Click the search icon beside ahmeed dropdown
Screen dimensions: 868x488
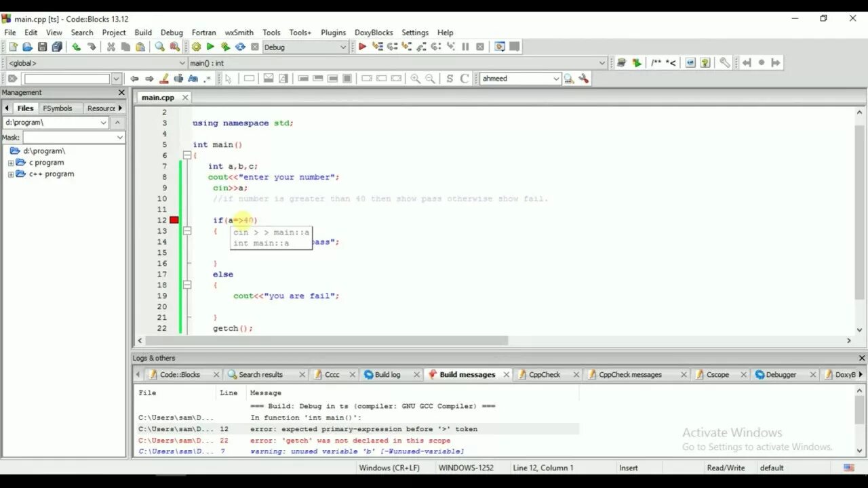click(x=569, y=79)
